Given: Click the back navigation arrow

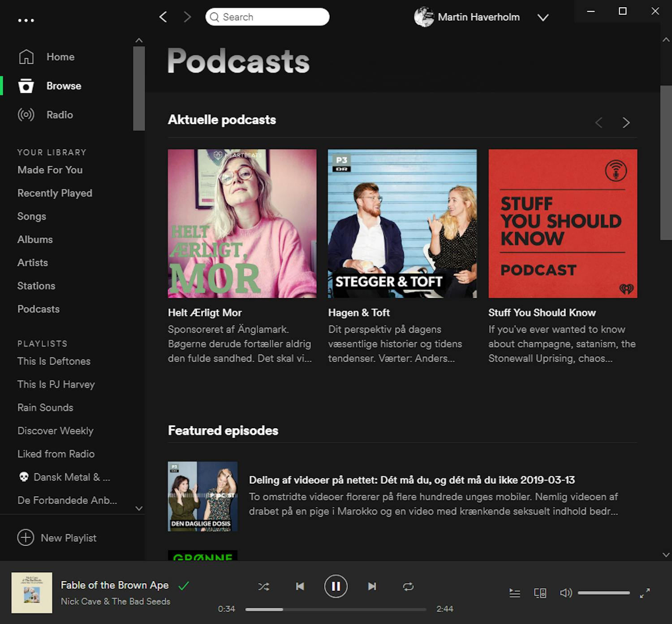Looking at the screenshot, I should click(163, 17).
